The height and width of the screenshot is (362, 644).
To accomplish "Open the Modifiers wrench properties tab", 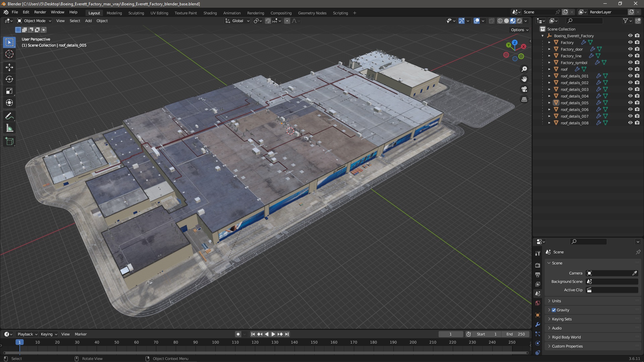I will [x=538, y=324].
